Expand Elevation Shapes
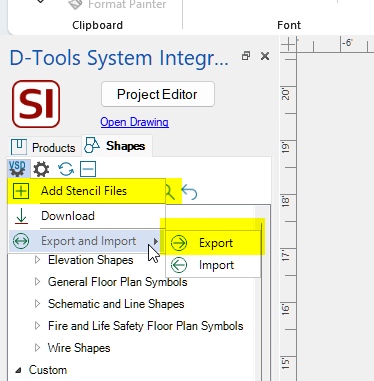 click(37, 260)
